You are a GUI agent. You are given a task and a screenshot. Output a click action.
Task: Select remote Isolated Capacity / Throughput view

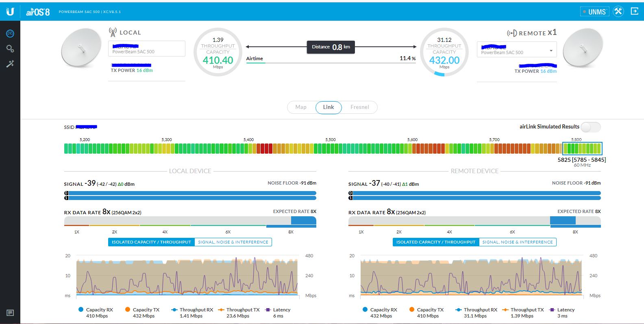click(435, 242)
